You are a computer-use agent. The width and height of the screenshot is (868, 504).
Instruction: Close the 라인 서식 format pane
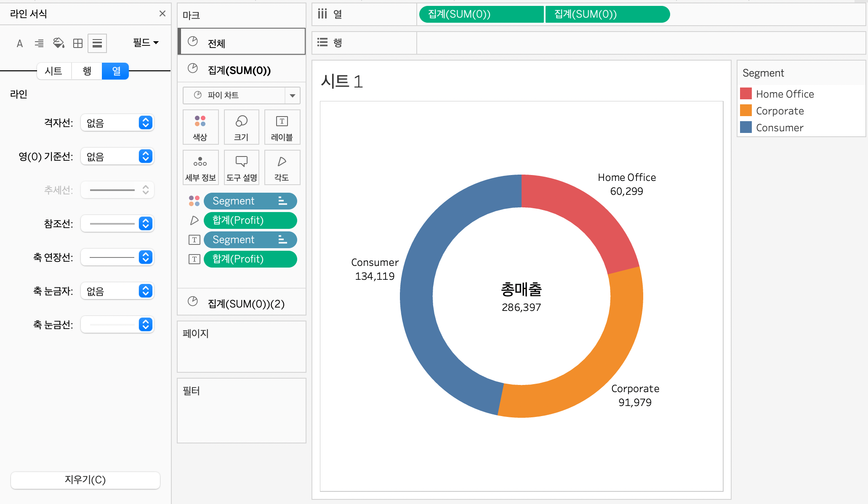pyautogui.click(x=162, y=13)
